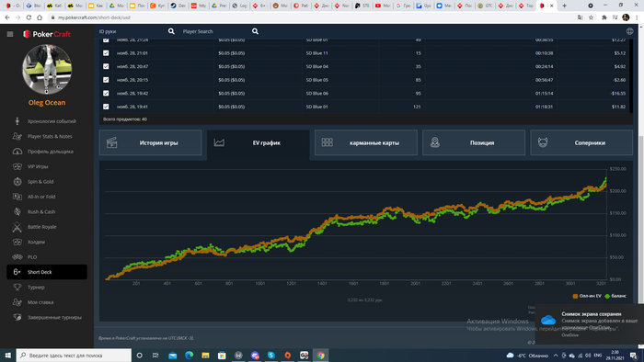Toggle checkbox for SD Blue 05 session
This screenshot has height=362, width=644.
106,80
